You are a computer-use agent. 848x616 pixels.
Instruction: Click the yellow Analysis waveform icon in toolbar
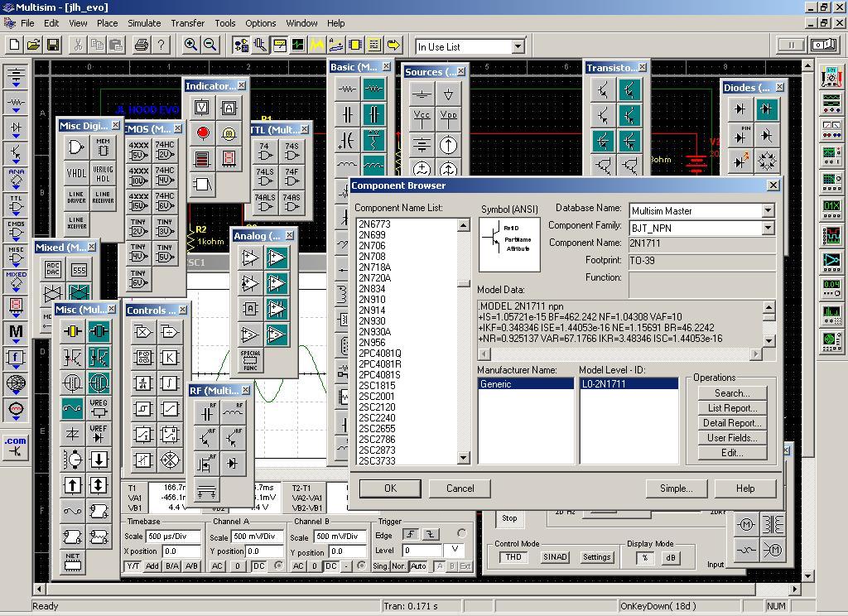(x=317, y=45)
